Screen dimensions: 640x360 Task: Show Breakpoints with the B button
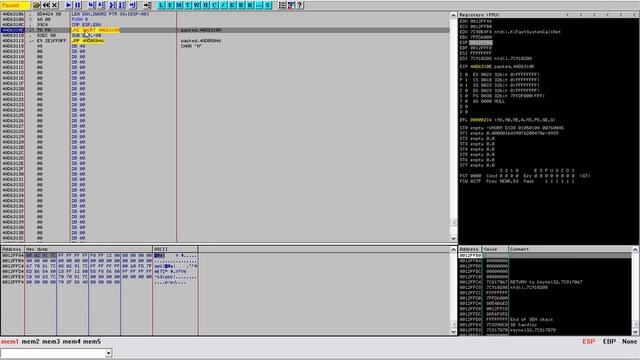241,5
